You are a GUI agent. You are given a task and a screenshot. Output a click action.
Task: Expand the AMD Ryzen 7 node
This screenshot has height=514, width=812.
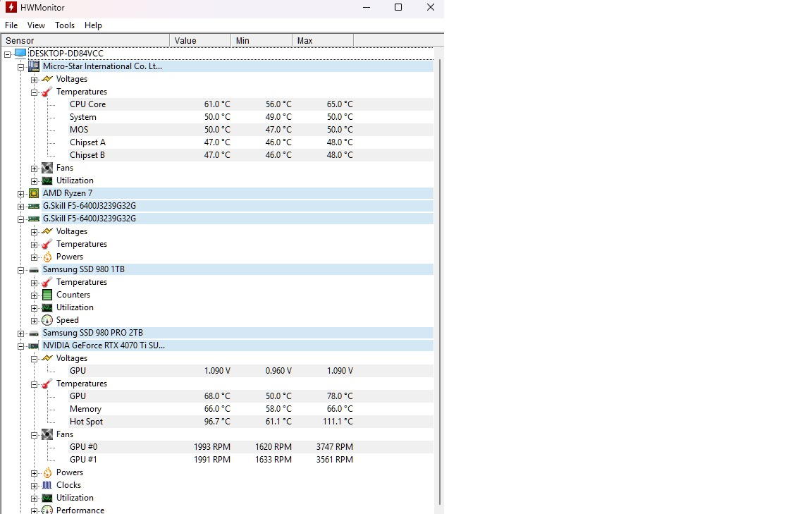(20, 194)
